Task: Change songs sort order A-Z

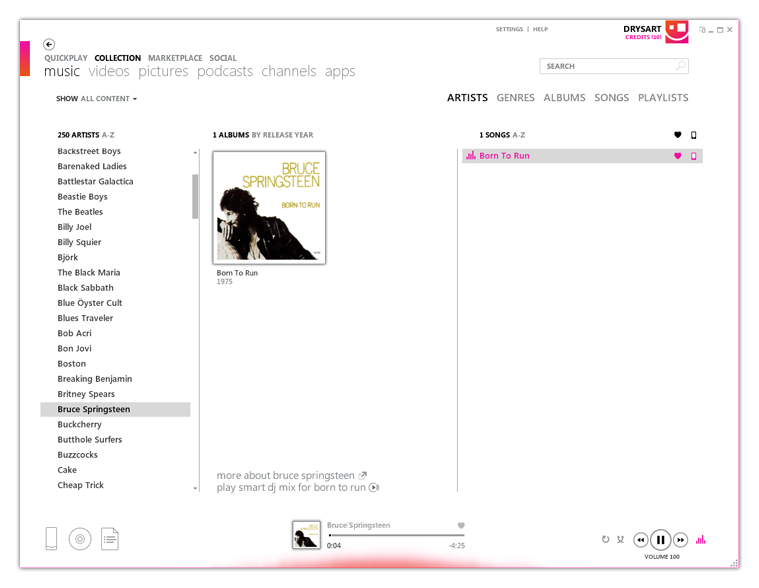Action: pos(518,135)
